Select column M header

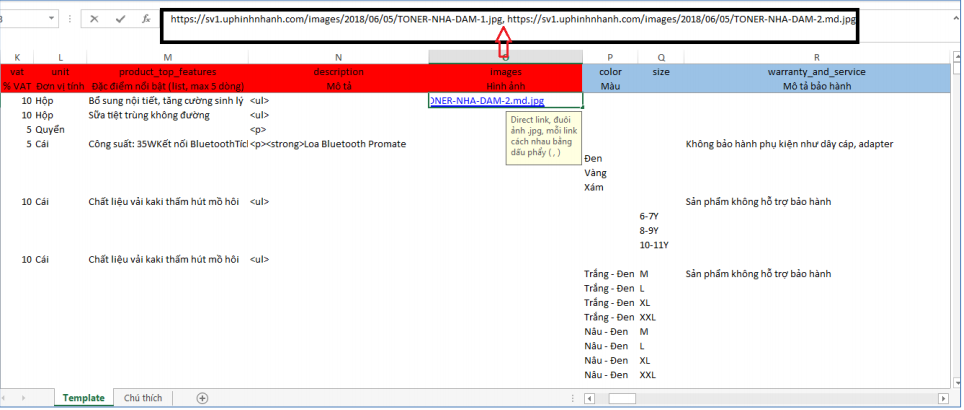(x=166, y=58)
